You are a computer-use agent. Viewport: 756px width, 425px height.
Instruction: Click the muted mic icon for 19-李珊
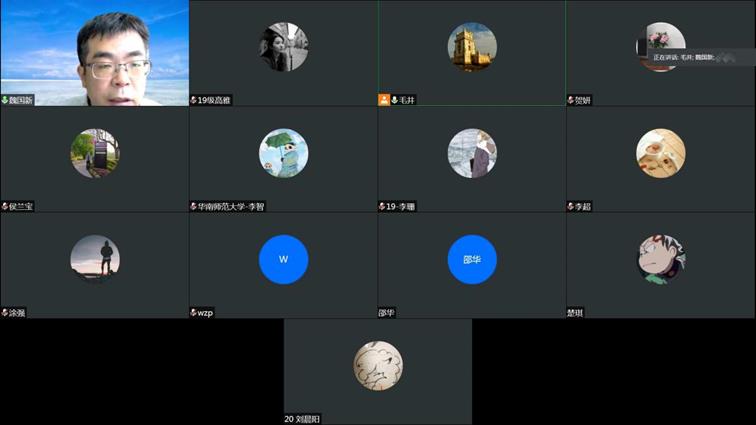(x=383, y=206)
